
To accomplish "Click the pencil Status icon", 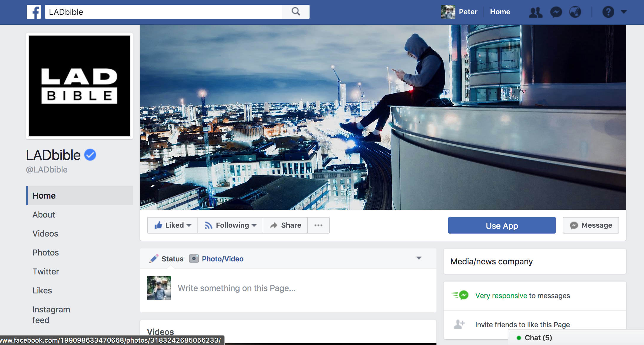I will (154, 259).
